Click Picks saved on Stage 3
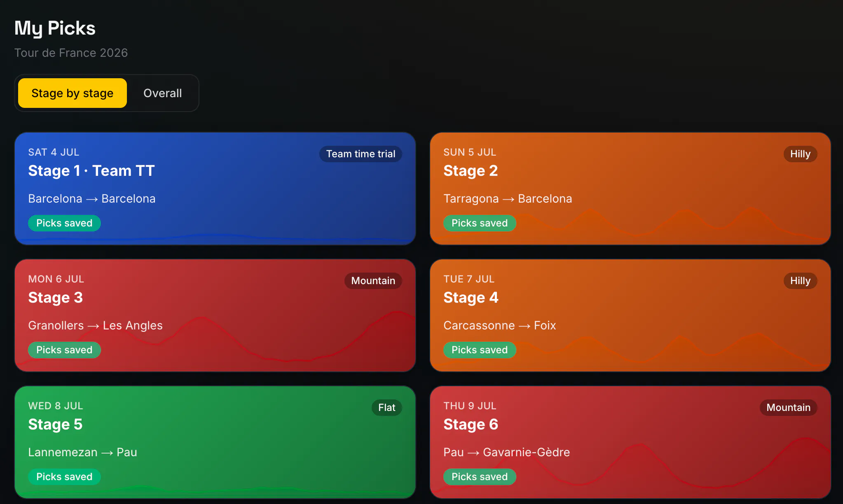Image resolution: width=843 pixels, height=504 pixels. (x=64, y=350)
